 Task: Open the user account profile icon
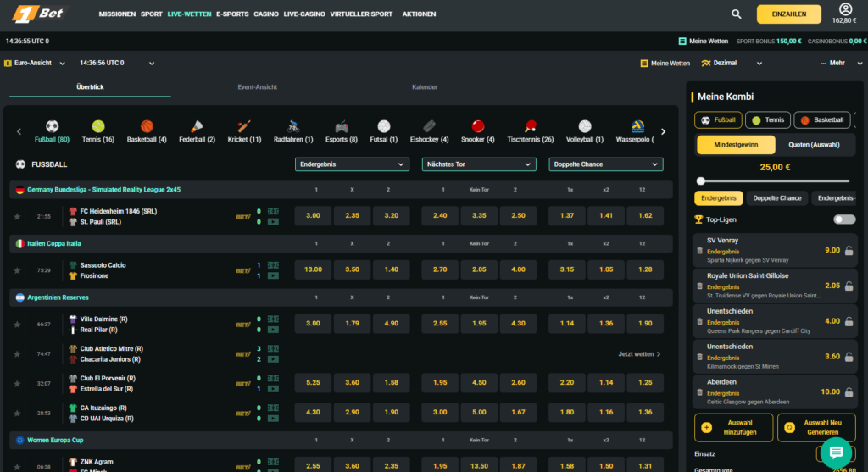[x=845, y=8]
